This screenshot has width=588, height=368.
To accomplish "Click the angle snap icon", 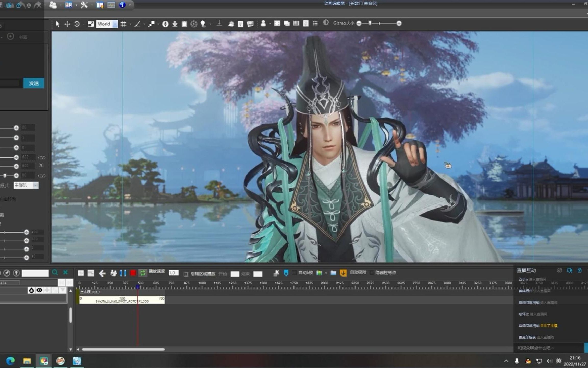I will [x=138, y=24].
